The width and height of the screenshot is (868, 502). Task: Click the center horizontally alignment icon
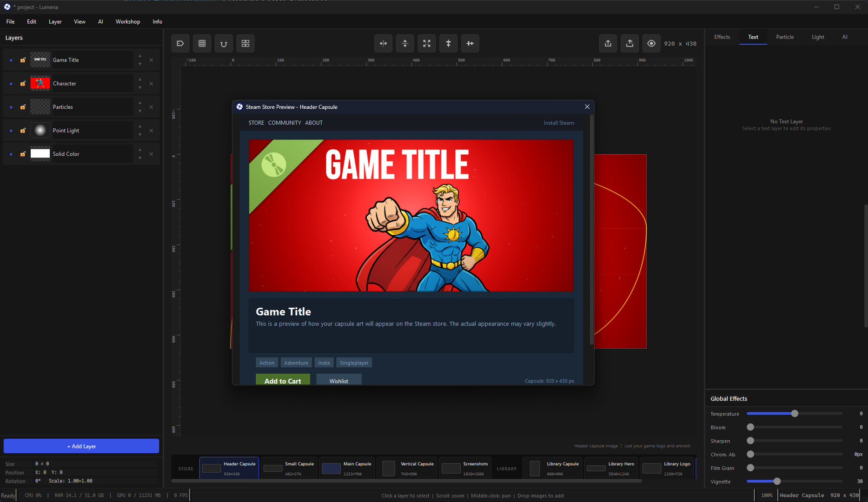[x=383, y=43]
